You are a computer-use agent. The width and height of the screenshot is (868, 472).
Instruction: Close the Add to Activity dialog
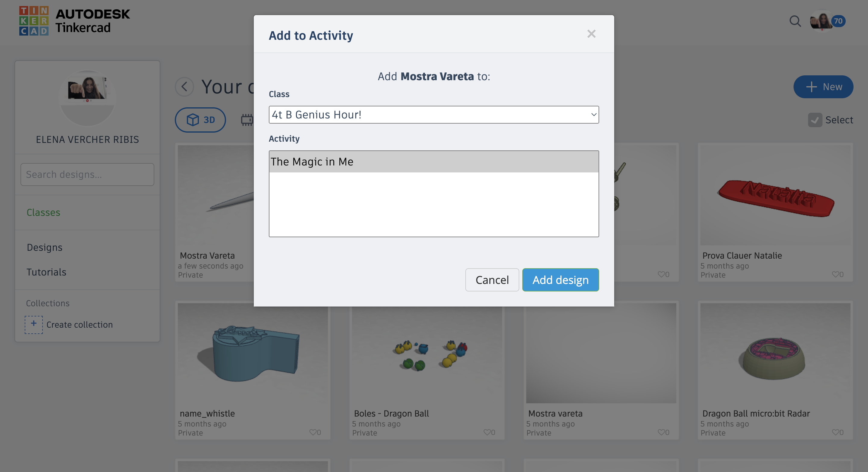click(591, 34)
